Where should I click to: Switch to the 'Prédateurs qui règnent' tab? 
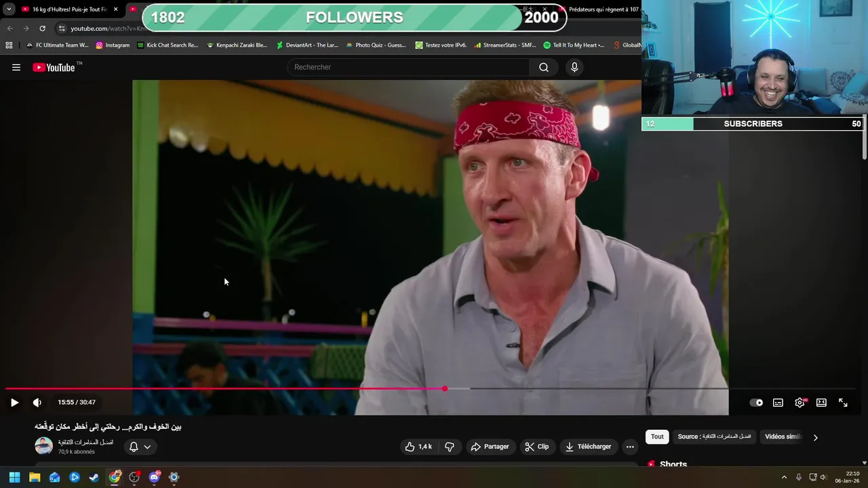click(603, 9)
